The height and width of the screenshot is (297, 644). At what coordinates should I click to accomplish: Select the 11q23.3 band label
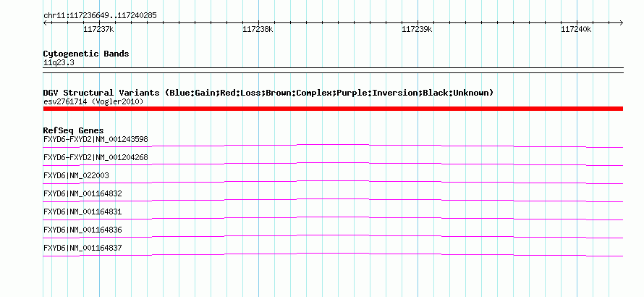click(59, 63)
